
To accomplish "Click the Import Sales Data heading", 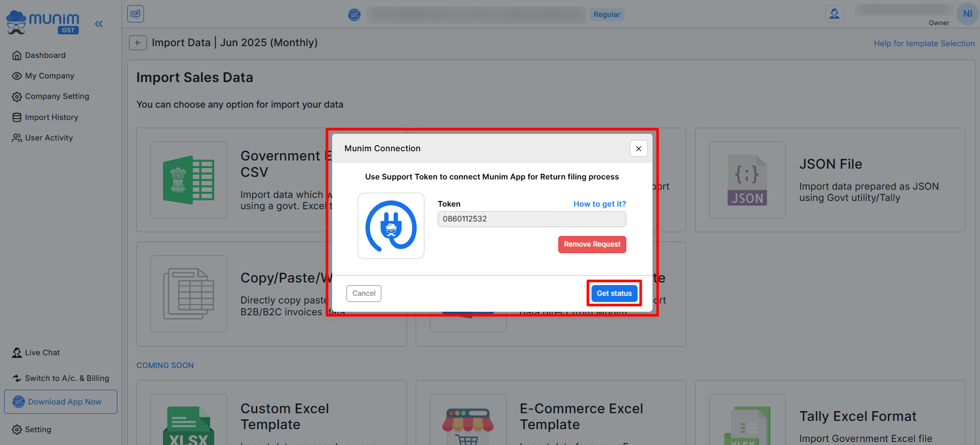I will 195,77.
